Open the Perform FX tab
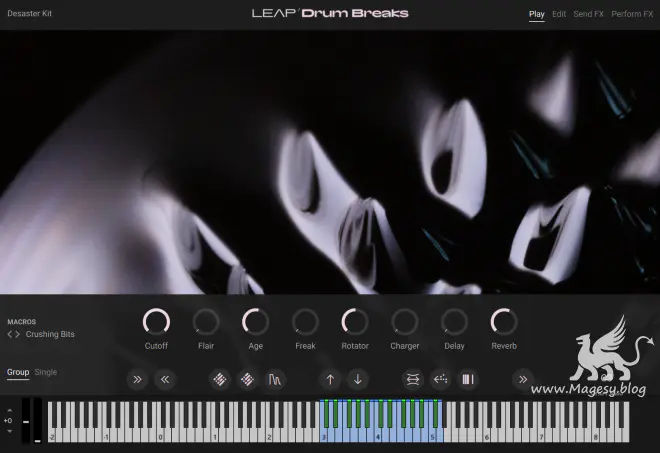 coord(632,14)
